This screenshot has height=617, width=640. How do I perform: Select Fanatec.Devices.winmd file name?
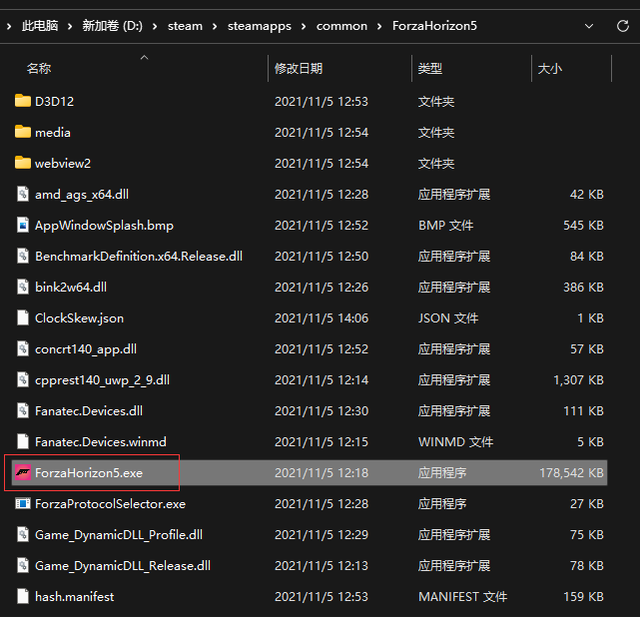point(100,442)
